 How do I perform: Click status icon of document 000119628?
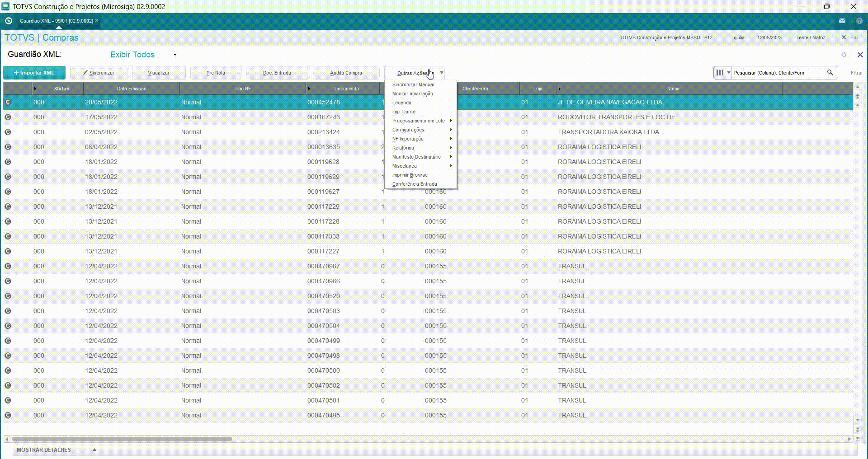point(8,162)
